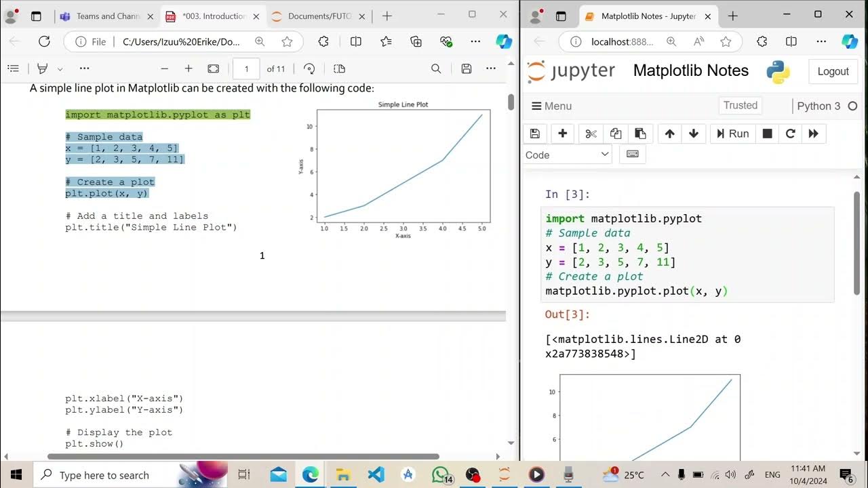The height and width of the screenshot is (488, 868).
Task: Rotate the PDF page
Action: 309,68
